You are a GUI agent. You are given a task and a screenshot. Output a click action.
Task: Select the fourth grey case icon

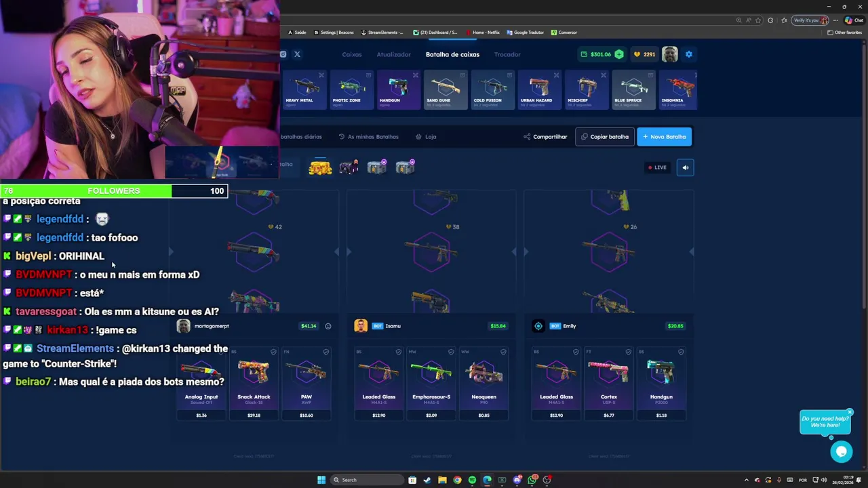tap(405, 167)
